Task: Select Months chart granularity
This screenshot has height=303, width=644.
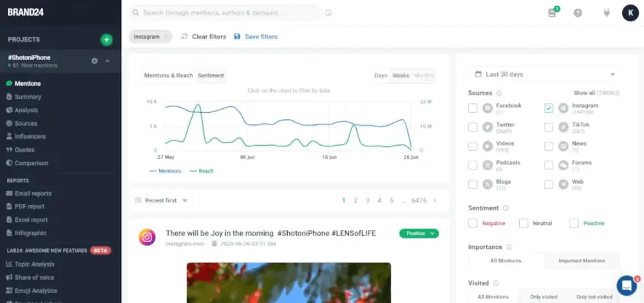Action: [424, 75]
